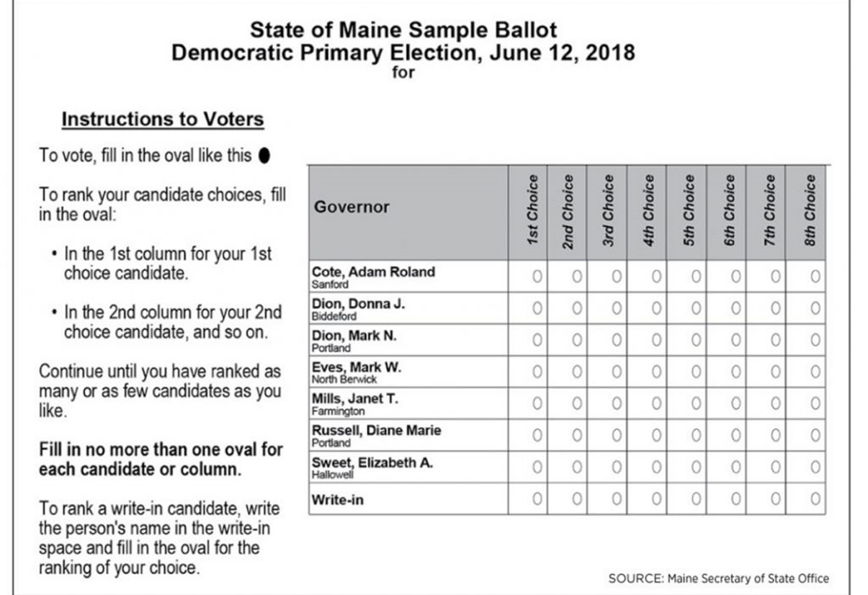Screen dimensions: 868x595
Task: Click the Maine Secretary of State source text
Action: click(718, 578)
